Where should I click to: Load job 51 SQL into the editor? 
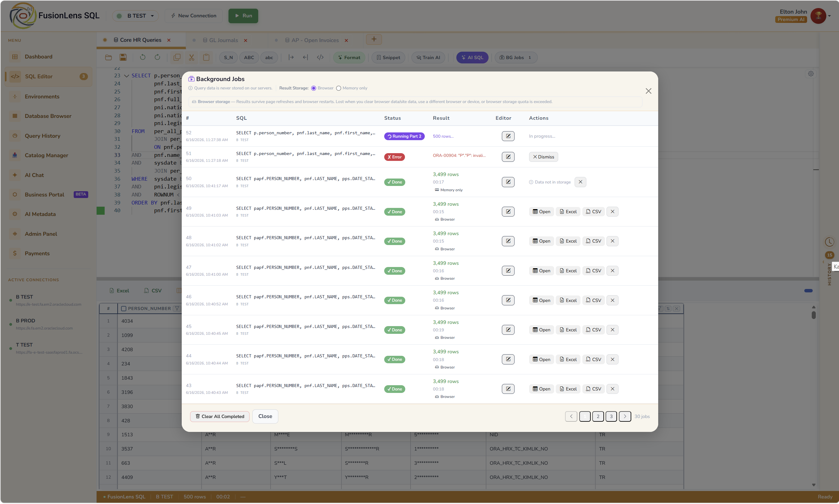pyautogui.click(x=508, y=157)
